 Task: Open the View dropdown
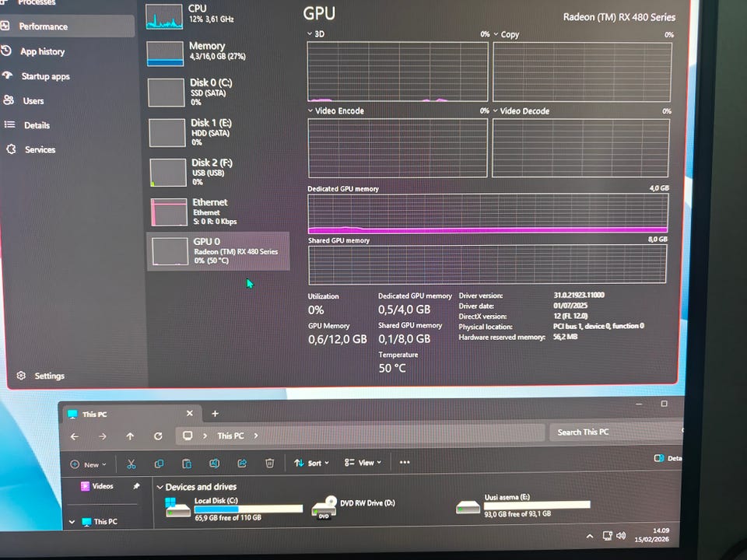click(363, 462)
